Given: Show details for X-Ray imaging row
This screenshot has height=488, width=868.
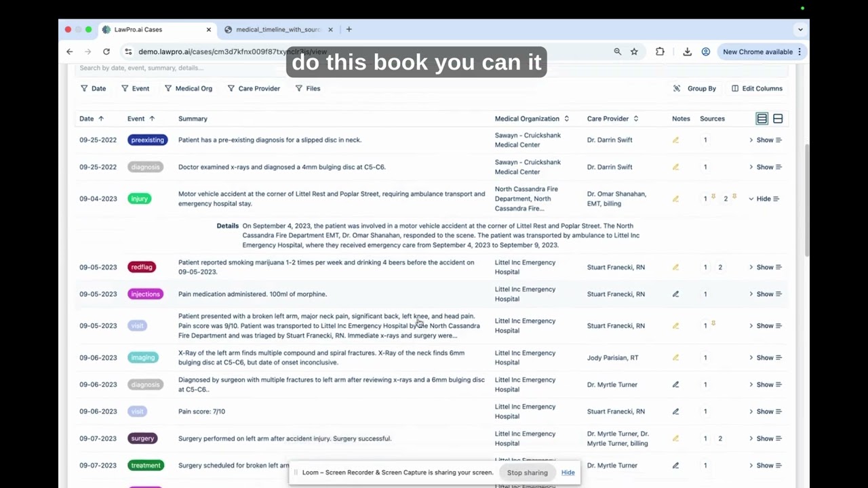Looking at the screenshot, I should point(765,358).
